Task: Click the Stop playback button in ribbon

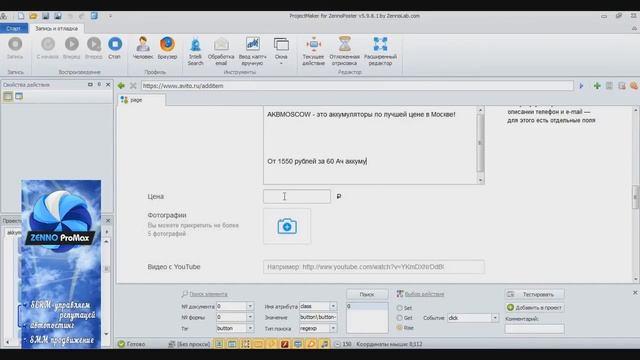Action: 115,48
